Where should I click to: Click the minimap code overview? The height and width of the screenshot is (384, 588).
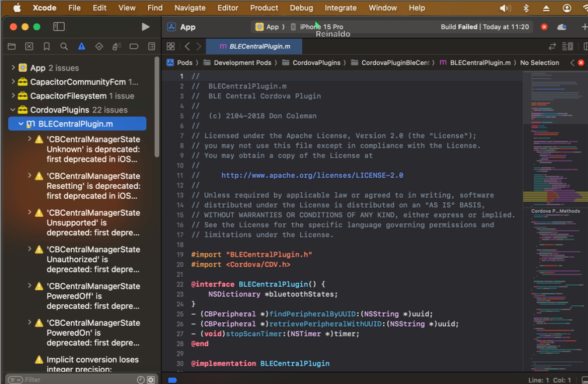(x=555, y=221)
